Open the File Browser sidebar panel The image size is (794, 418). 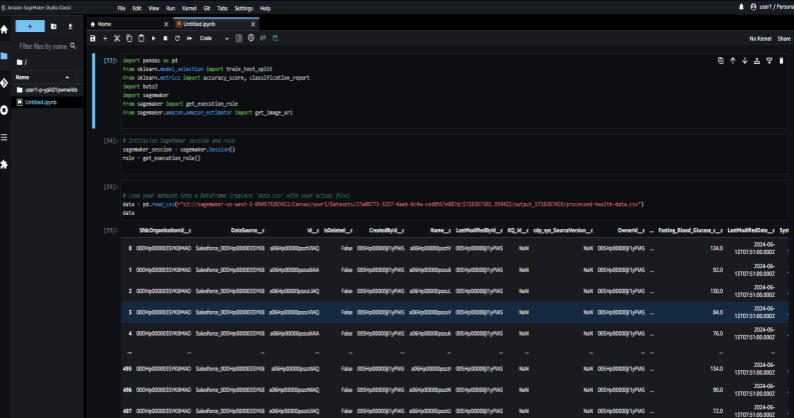point(4,56)
